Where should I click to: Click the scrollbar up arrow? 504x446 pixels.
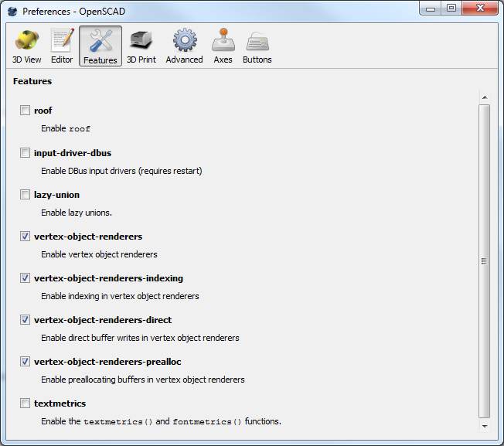coord(485,98)
